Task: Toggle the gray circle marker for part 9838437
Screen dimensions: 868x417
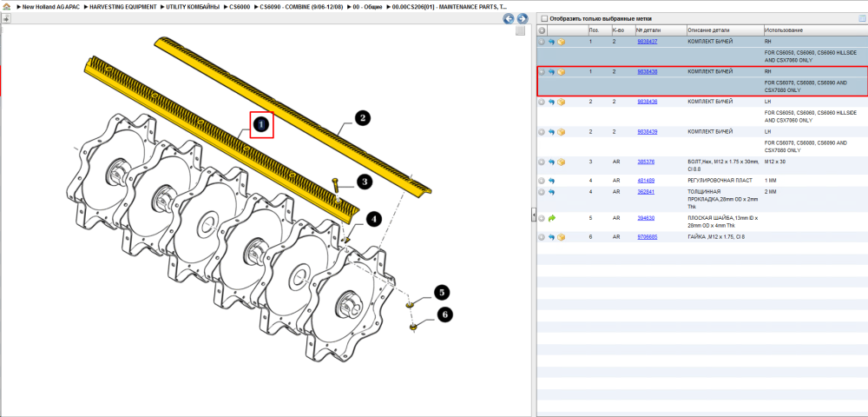Action: point(542,42)
